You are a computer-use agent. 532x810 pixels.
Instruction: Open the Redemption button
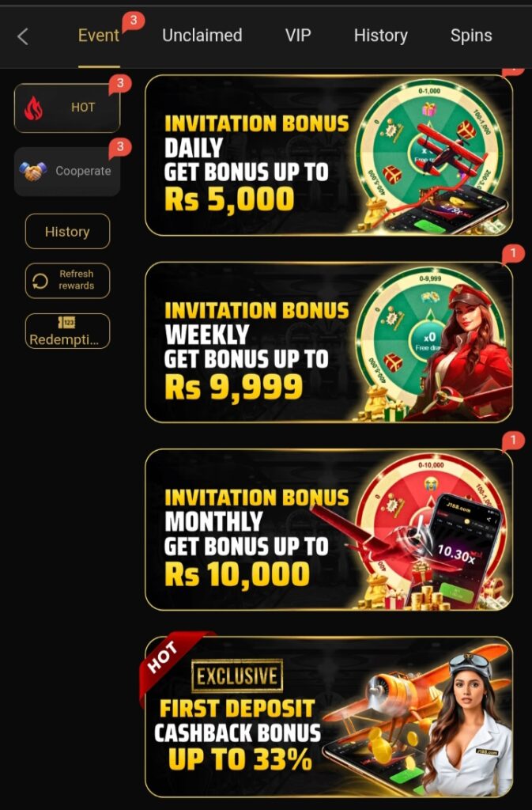click(x=68, y=331)
